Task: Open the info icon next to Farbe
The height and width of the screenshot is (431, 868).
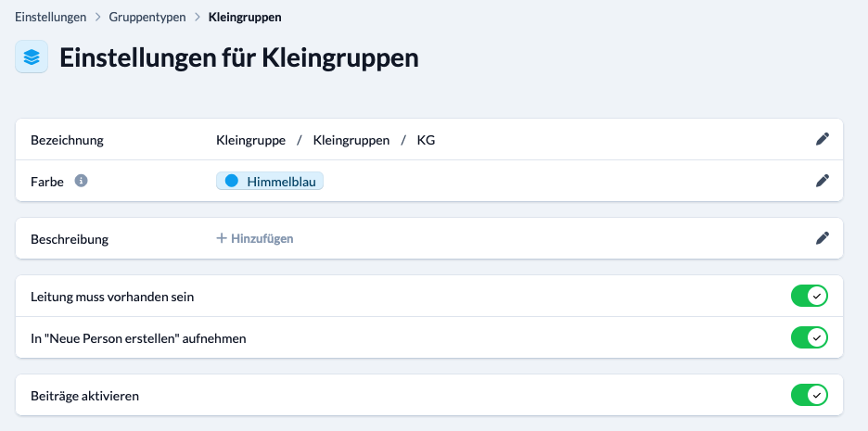Action: point(81,181)
